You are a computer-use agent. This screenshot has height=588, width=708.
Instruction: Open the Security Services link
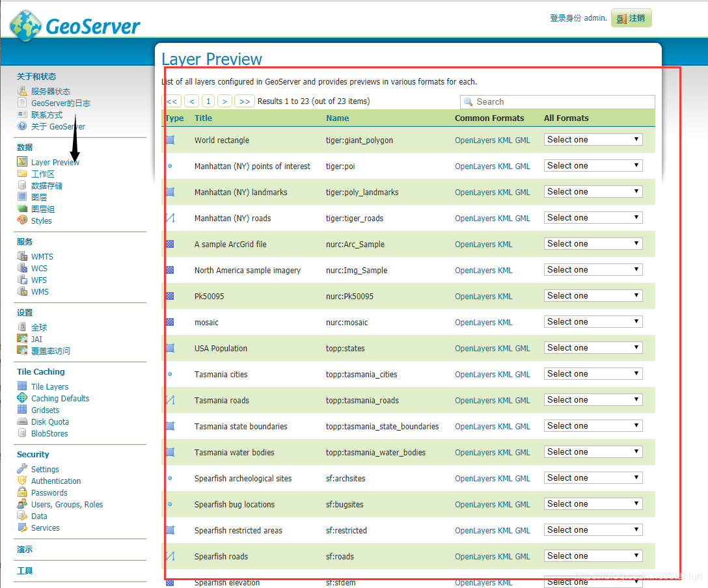pos(45,528)
